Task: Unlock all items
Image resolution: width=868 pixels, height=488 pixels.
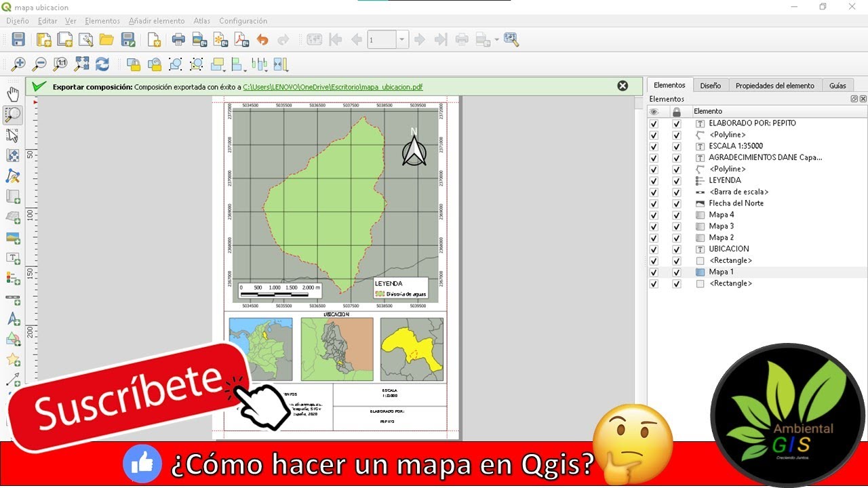Action: 155,64
